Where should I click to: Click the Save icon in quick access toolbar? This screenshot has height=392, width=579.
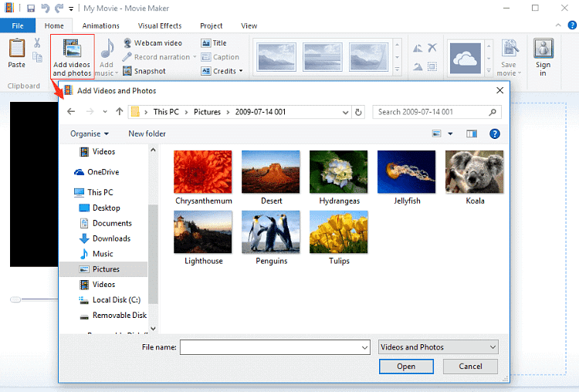coord(31,8)
